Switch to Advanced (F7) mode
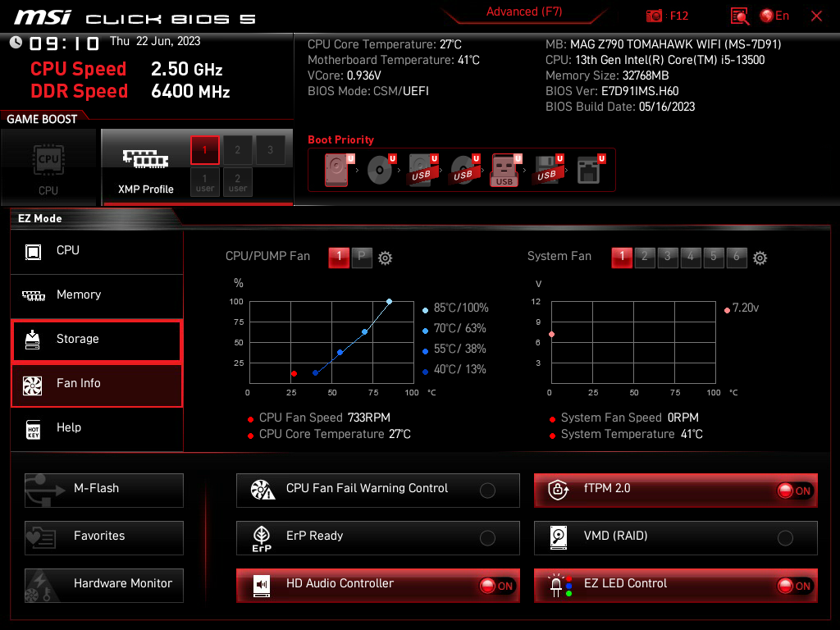Image resolution: width=840 pixels, height=630 pixels. (x=524, y=11)
